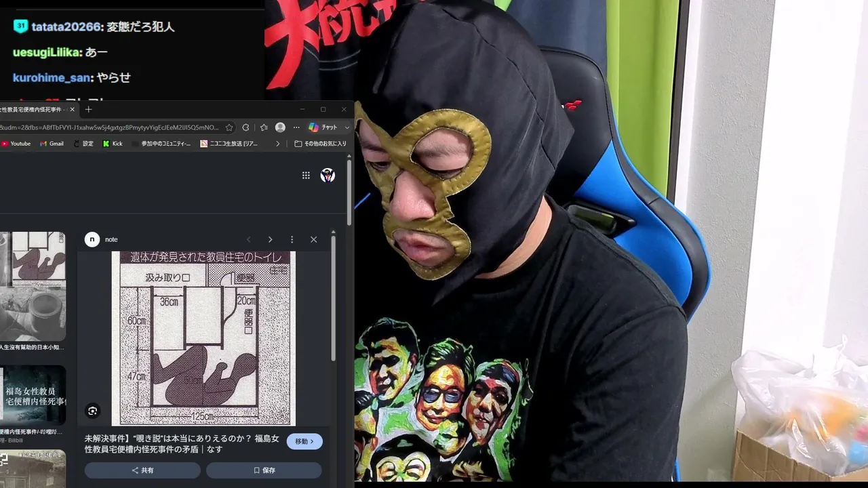Expand the arrow beside チャット
The image size is (868, 488).
347,127
